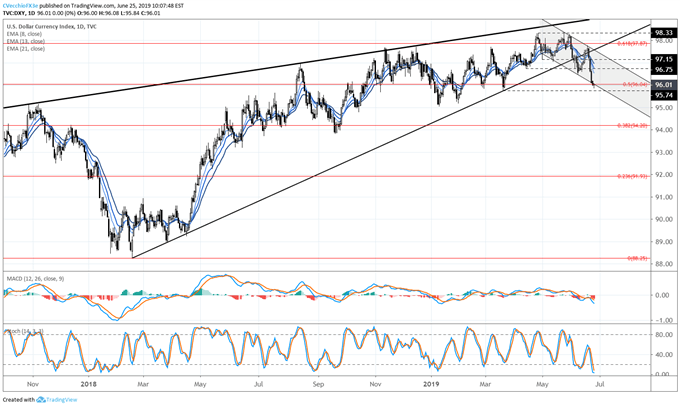Click the 93.00 price axis label

(x=664, y=152)
